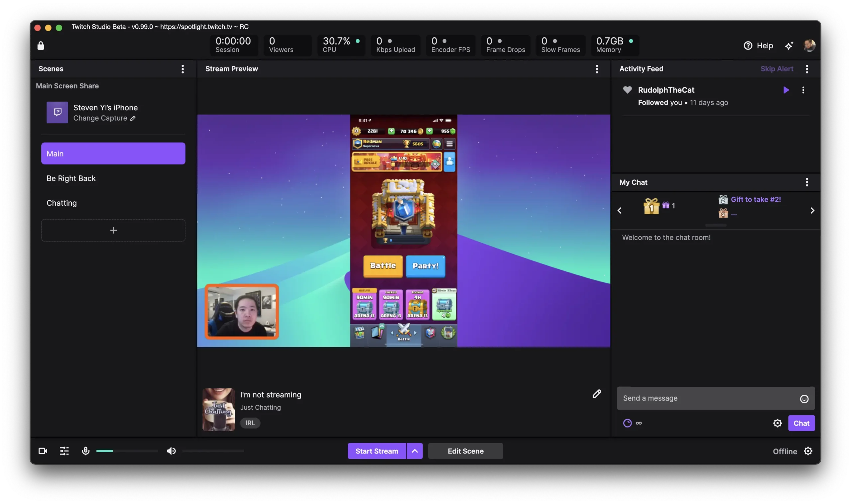Click Start Stream button
The width and height of the screenshot is (851, 504).
coord(377,451)
